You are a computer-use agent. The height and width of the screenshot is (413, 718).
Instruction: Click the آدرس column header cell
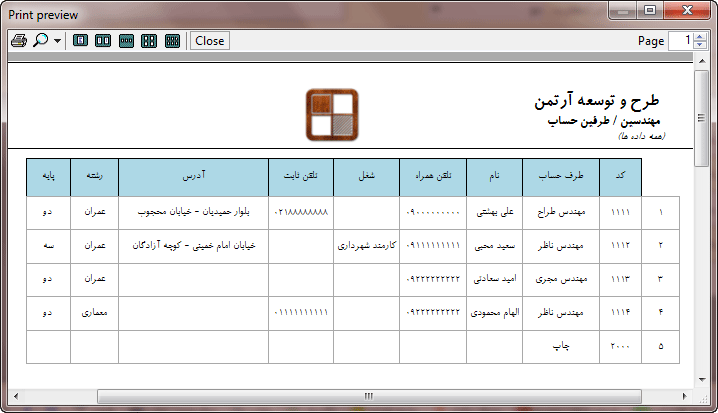coord(193,176)
